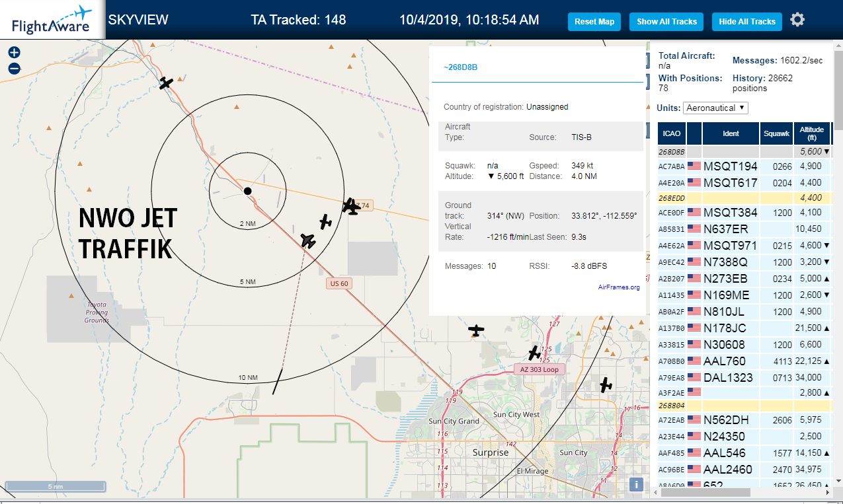Click the SKYVIEW title text
843x504 pixels.
coord(138,20)
